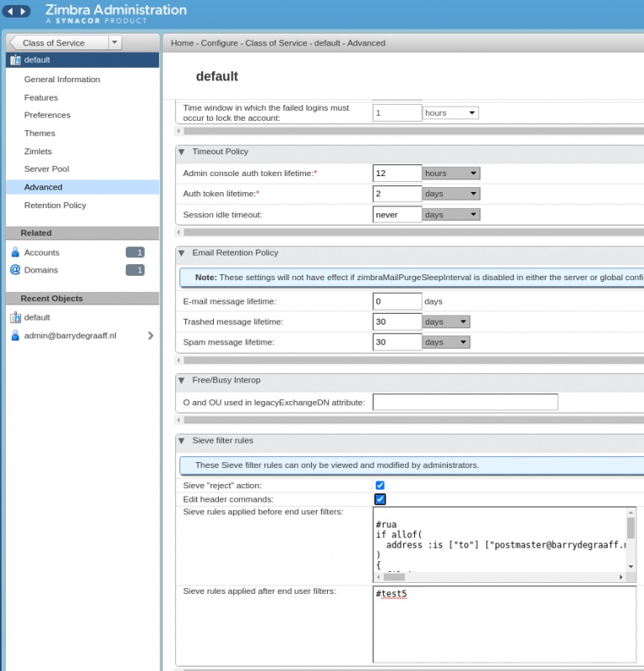Open the Retention Policy page
The height and width of the screenshot is (671, 644).
coord(55,205)
